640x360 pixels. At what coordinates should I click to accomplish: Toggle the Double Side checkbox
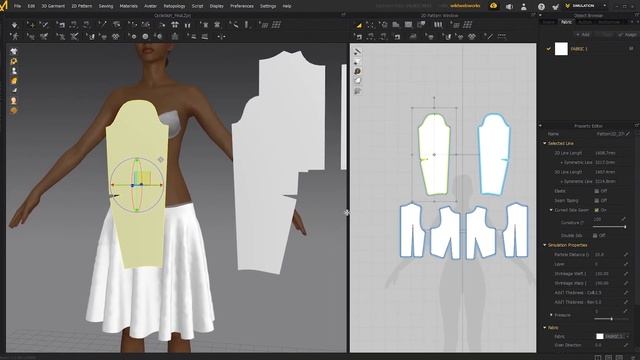(595, 236)
